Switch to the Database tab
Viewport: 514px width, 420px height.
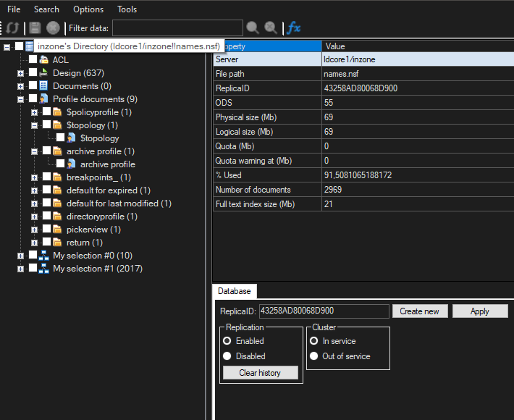(x=234, y=291)
